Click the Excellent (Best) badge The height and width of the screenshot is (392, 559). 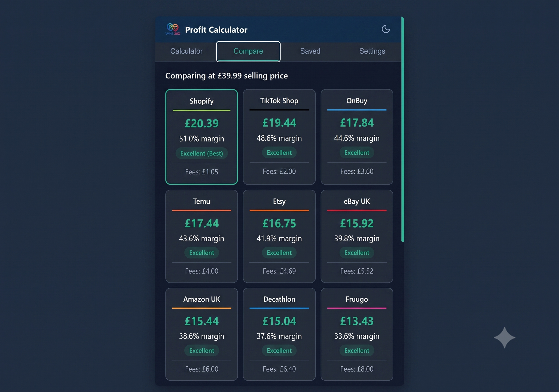pos(201,153)
